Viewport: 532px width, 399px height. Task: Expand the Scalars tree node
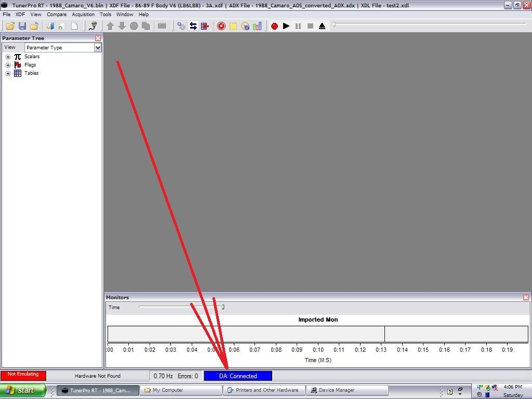point(8,57)
